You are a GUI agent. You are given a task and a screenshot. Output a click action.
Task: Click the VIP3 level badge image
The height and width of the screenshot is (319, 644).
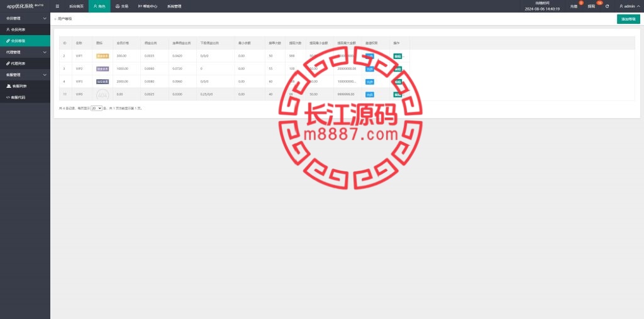103,82
